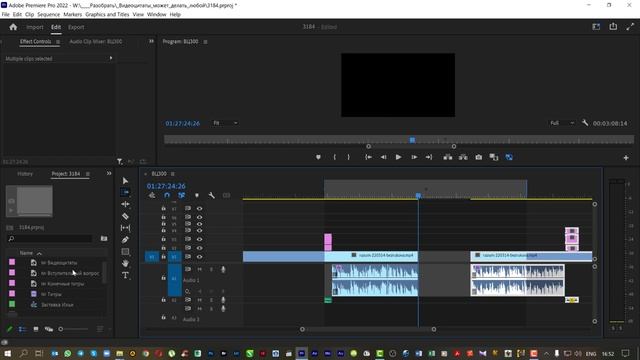
Task: Enable voice-over record on Audio 1
Action: [223, 269]
